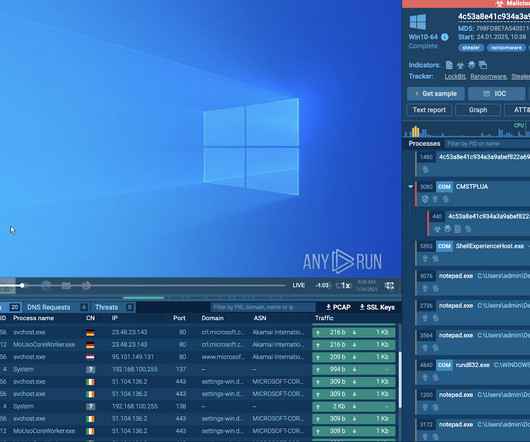Click the icon under process 1480
The width and height of the screenshot is (530, 442).
point(426,170)
